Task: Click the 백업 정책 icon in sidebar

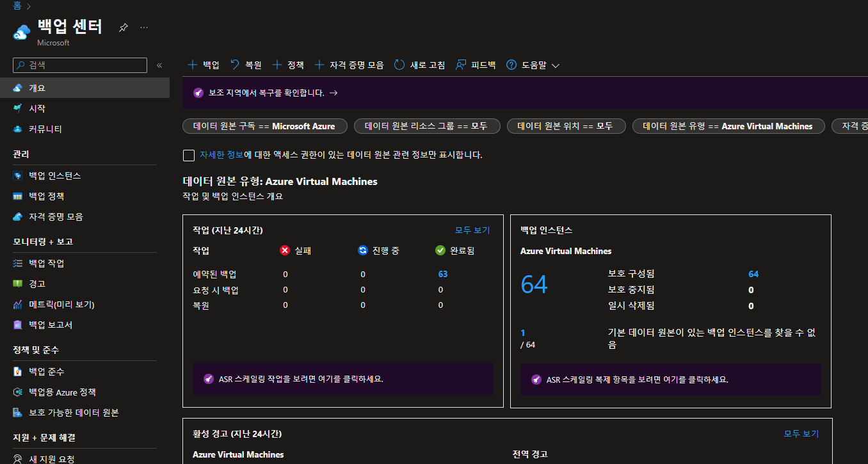Action: click(x=18, y=196)
